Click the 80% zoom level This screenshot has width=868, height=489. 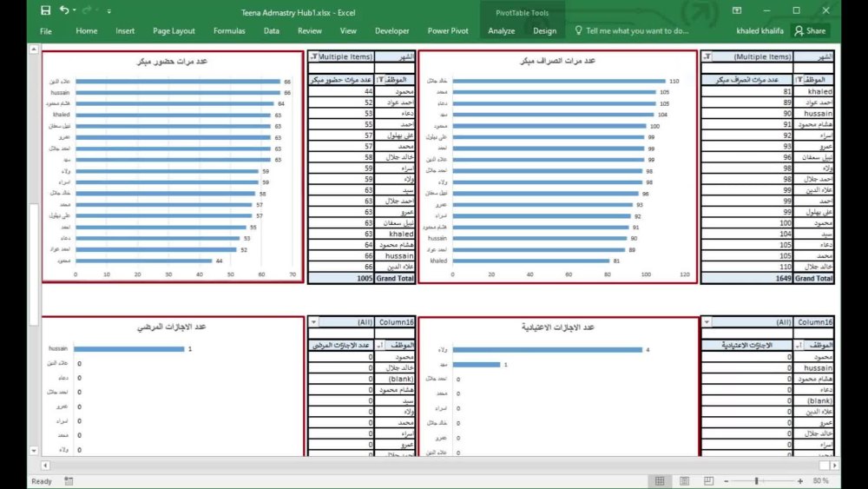pos(821,480)
